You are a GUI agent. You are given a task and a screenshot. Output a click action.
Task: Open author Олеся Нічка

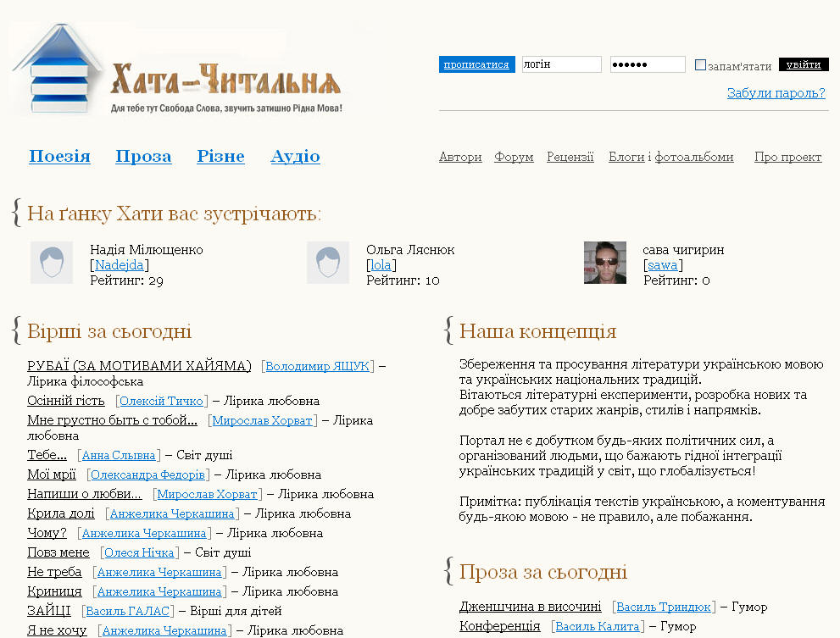139,552
